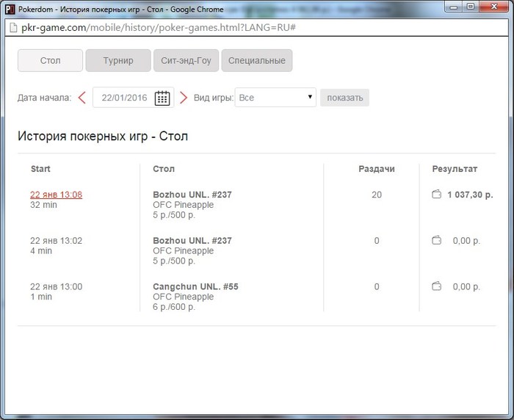The height and width of the screenshot is (420, 514).
Task: Click the Pokerdom favicon in title bar
Action: 10,10
